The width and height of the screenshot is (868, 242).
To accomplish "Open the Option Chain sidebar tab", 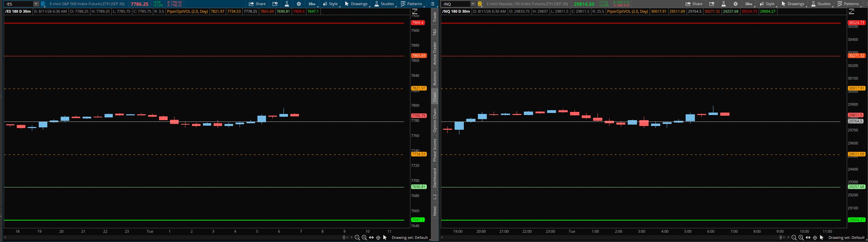I will (435, 120).
